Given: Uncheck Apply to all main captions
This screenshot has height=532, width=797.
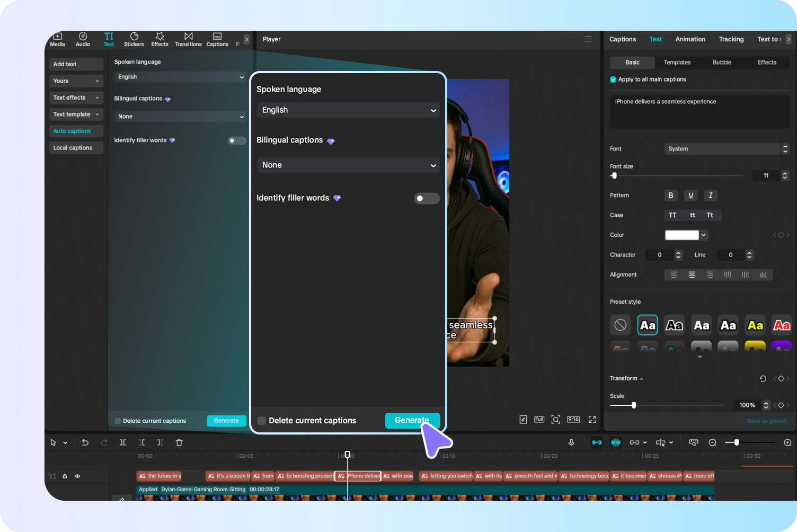Looking at the screenshot, I should tap(613, 79).
